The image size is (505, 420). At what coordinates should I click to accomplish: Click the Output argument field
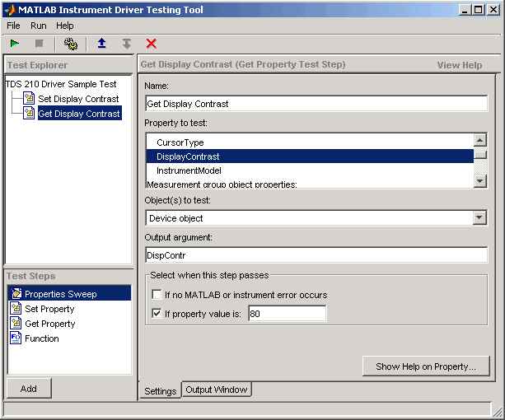[x=316, y=255]
